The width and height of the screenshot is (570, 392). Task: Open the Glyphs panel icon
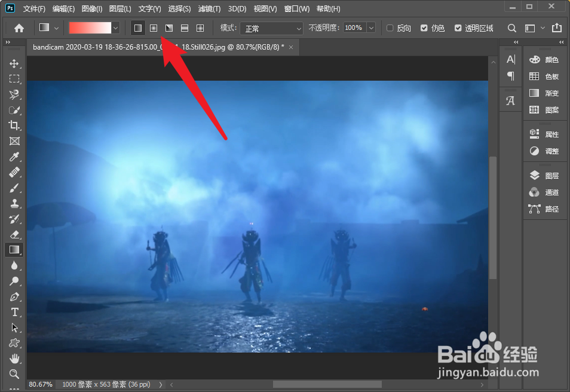coord(511,101)
